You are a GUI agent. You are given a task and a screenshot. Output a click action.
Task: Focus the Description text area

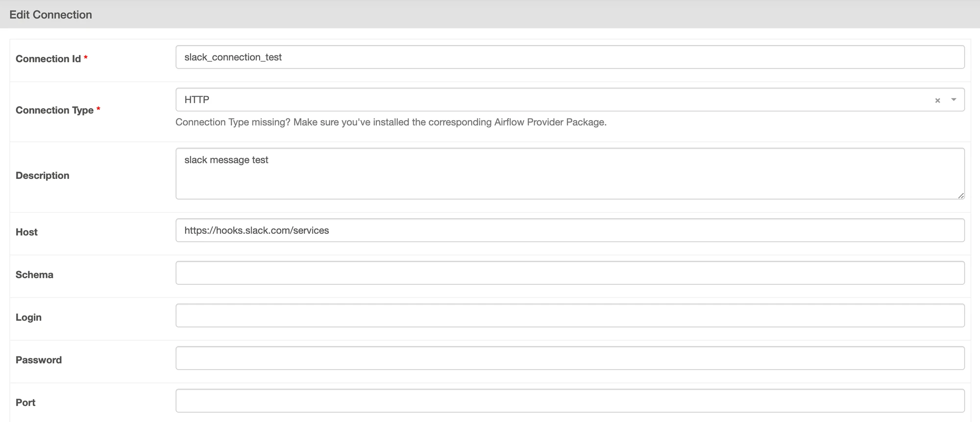(570, 174)
